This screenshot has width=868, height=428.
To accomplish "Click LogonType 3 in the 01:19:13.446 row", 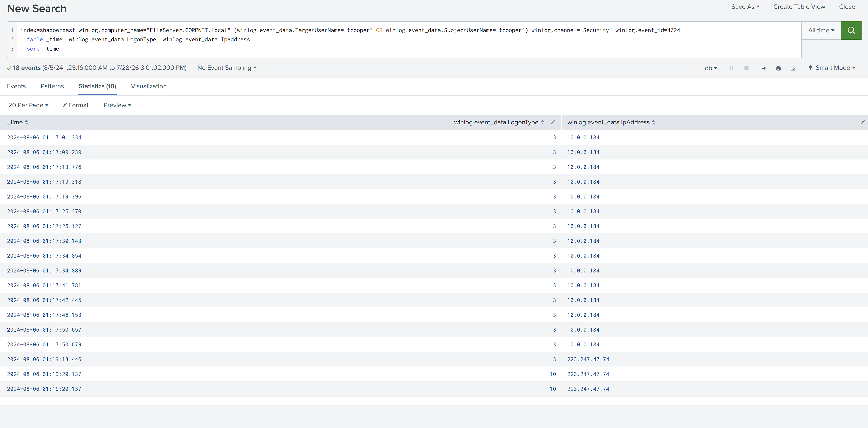I will (554, 360).
